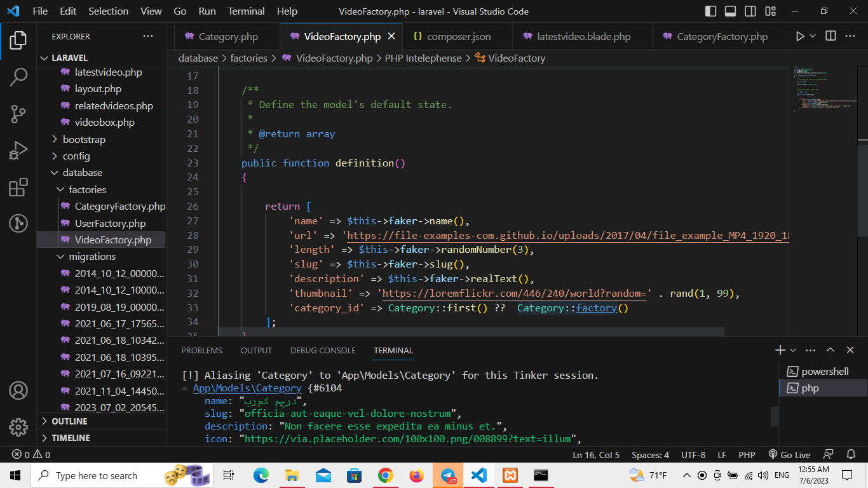Toggle the bottom panel layout button

click(731, 11)
